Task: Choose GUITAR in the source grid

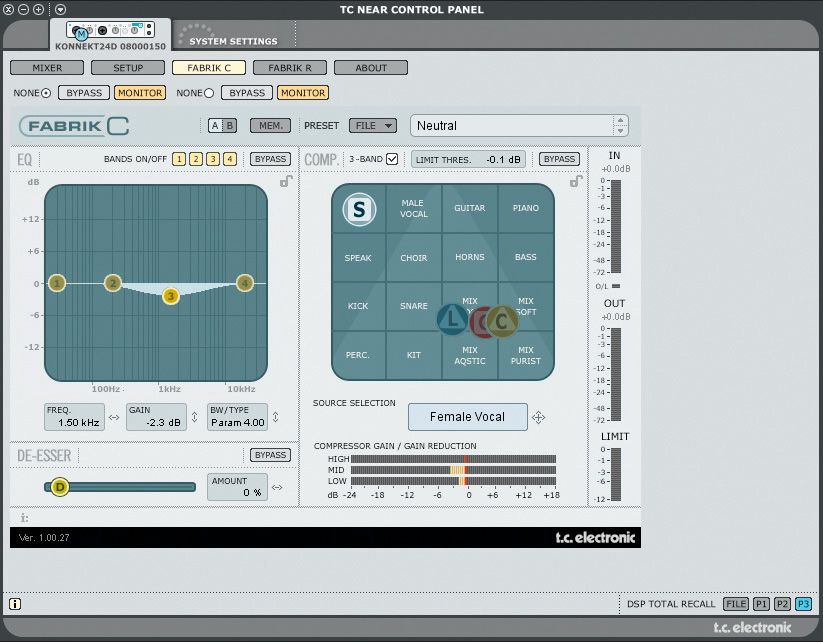Action: (470, 208)
